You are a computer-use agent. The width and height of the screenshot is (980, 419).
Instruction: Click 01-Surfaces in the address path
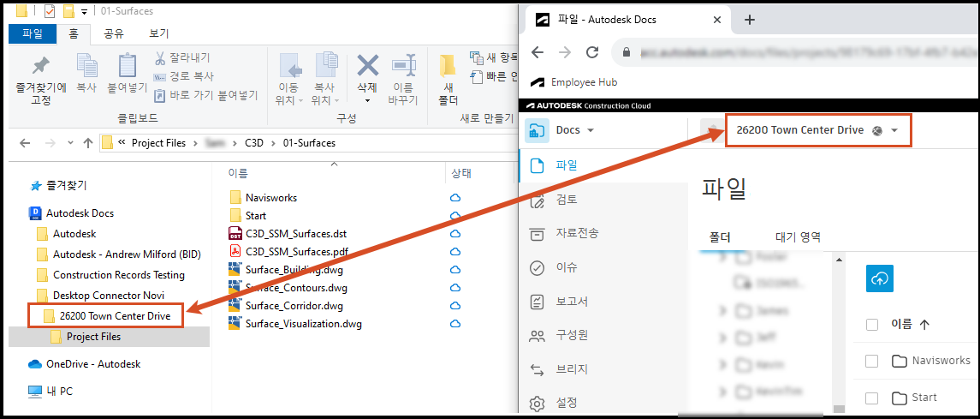click(x=309, y=143)
